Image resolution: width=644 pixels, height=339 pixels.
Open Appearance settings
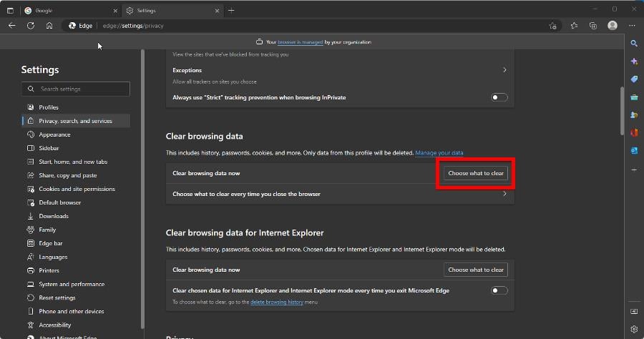pos(76,134)
